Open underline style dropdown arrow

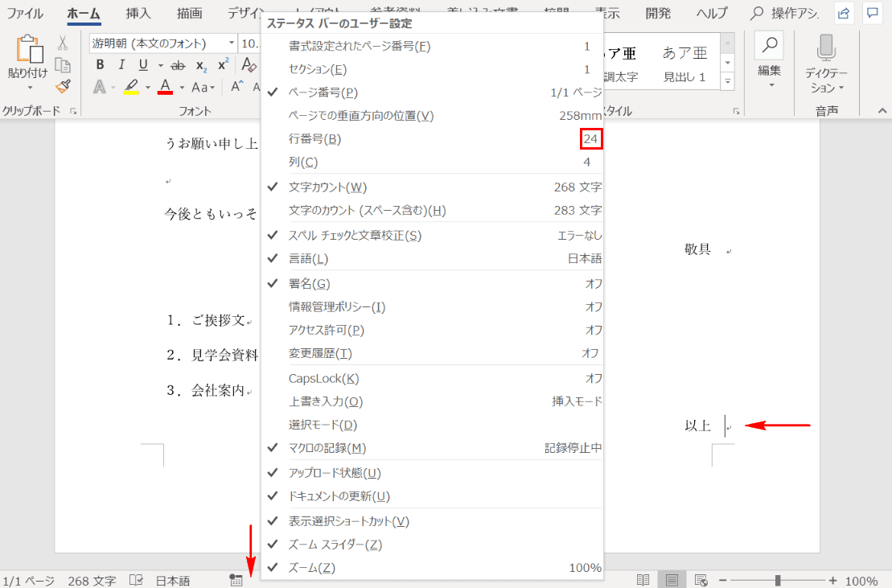160,65
